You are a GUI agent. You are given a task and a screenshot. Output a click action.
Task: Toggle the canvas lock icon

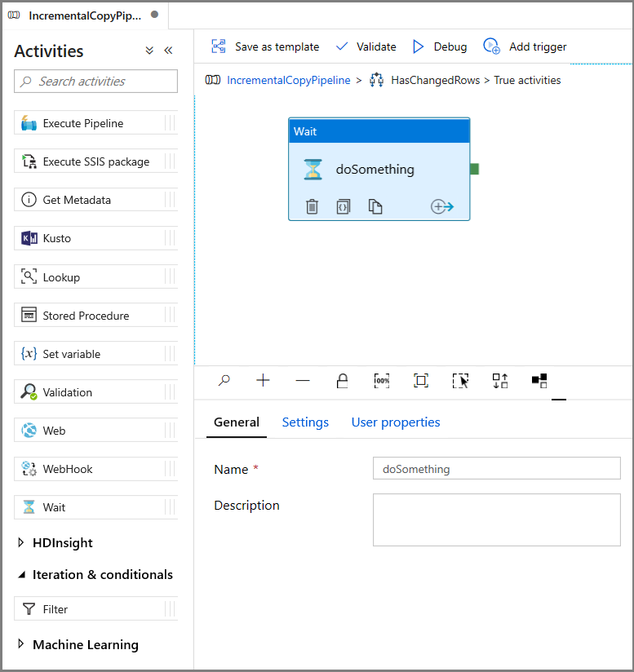click(342, 380)
